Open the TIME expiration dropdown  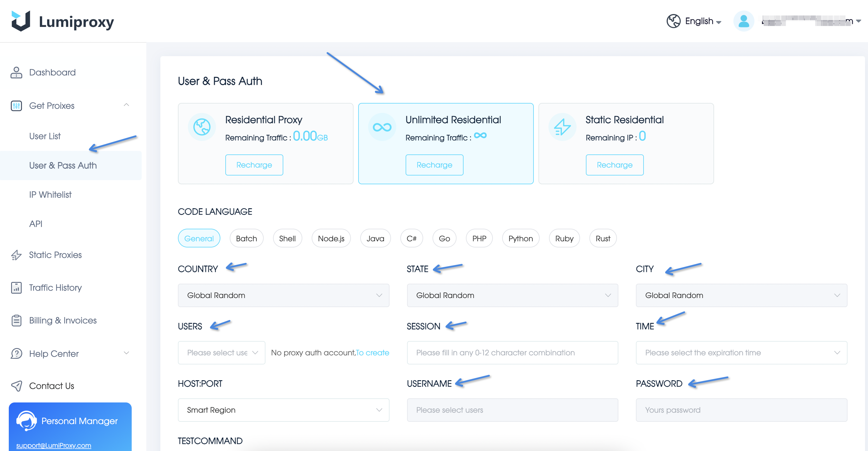[741, 353]
